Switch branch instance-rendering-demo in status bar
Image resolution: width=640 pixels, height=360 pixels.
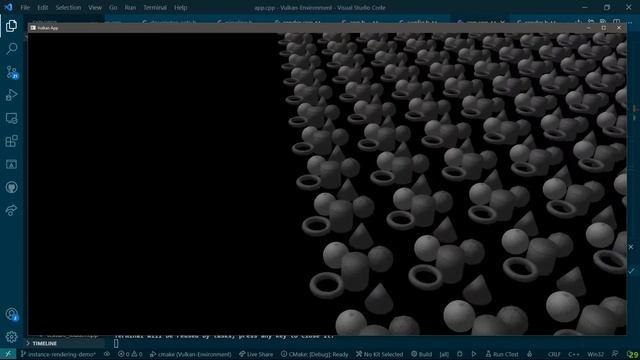click(x=58, y=354)
